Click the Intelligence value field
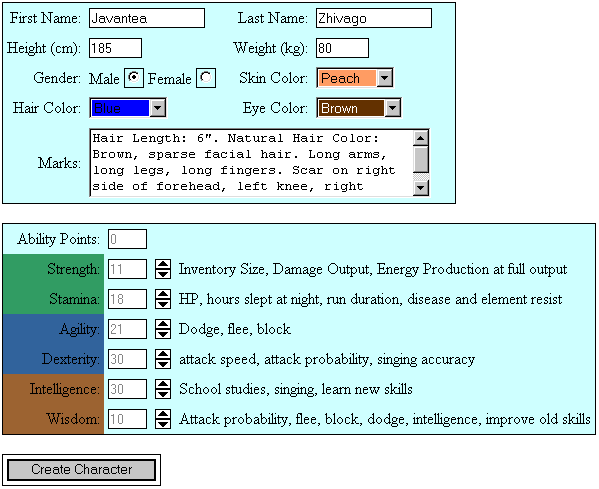The height and width of the screenshot is (489, 599). pyautogui.click(x=127, y=389)
